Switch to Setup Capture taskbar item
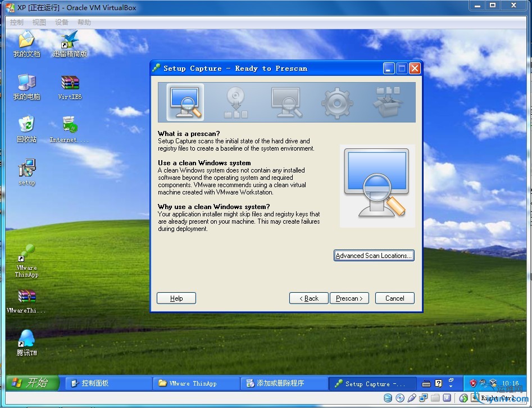532x408 pixels. pyautogui.click(x=372, y=384)
